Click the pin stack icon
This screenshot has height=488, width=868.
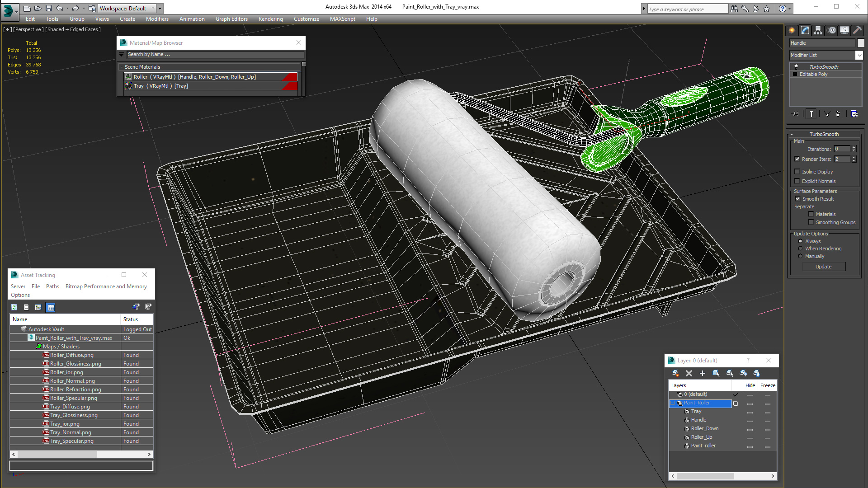click(x=796, y=114)
